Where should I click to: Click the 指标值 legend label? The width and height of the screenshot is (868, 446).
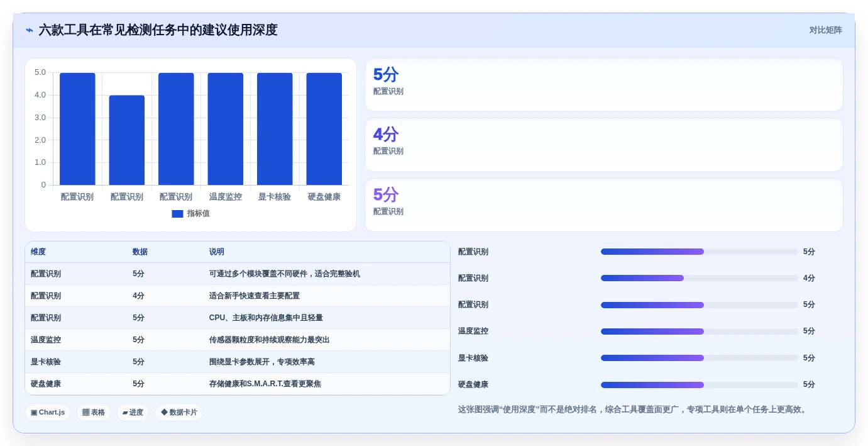(198, 214)
